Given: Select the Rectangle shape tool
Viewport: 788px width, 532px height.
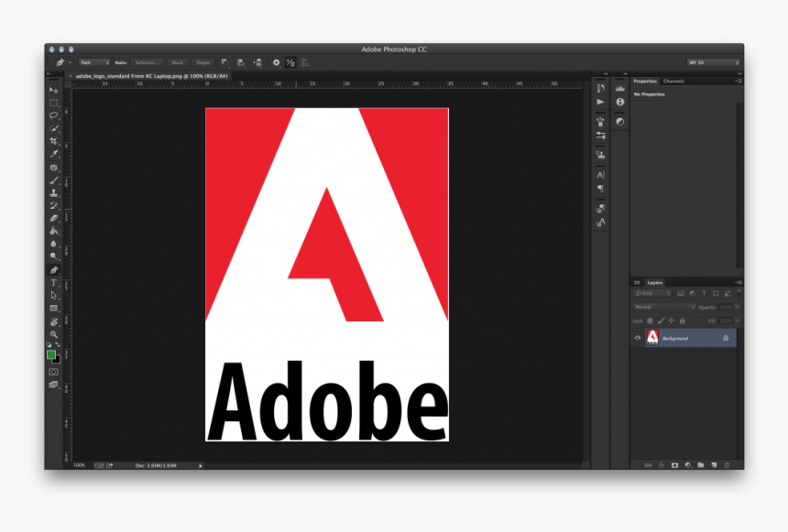Looking at the screenshot, I should (x=54, y=309).
